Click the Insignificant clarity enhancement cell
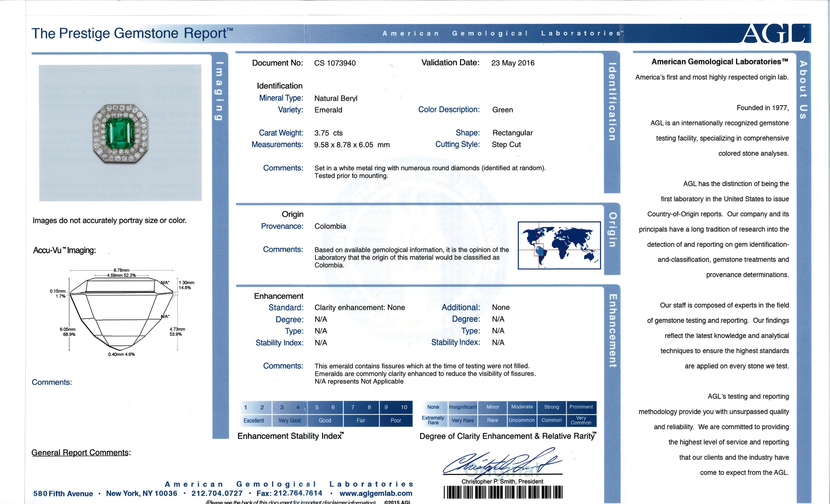Screen dimensions: 830x504 point(463,407)
